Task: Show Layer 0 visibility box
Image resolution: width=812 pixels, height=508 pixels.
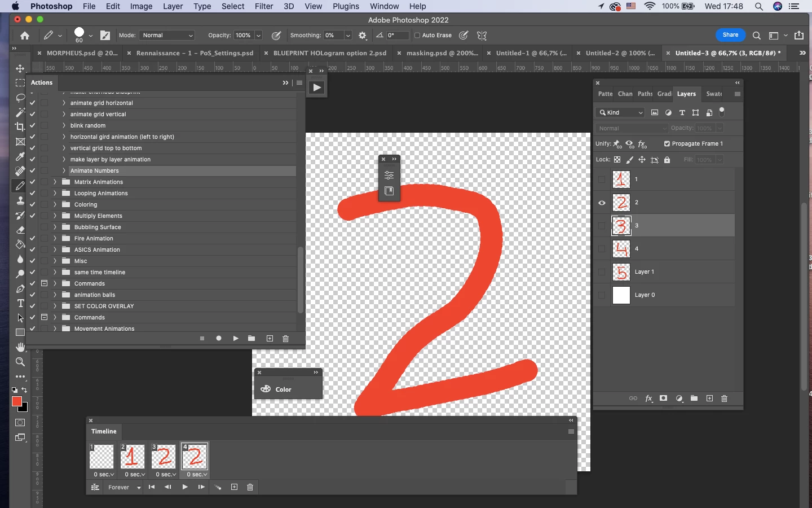Action: pyautogui.click(x=602, y=295)
